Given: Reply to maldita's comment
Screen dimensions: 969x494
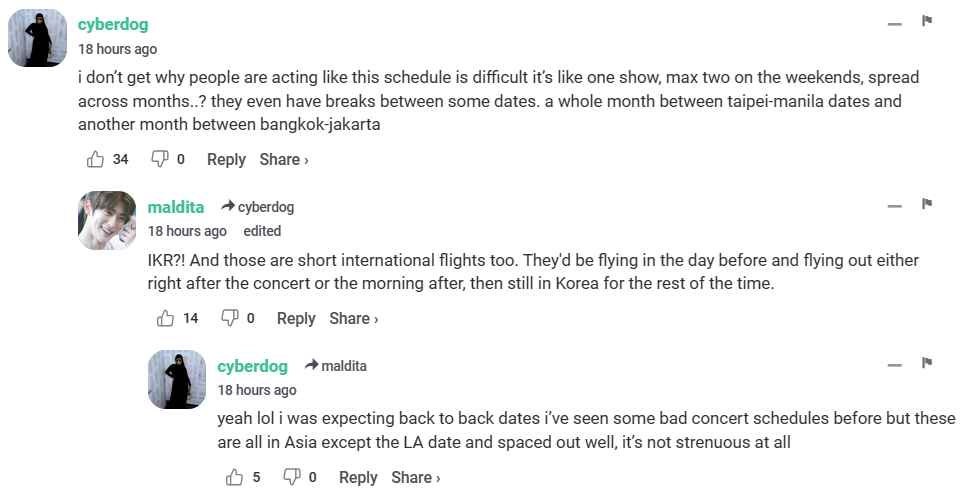Looking at the screenshot, I should pos(296,318).
